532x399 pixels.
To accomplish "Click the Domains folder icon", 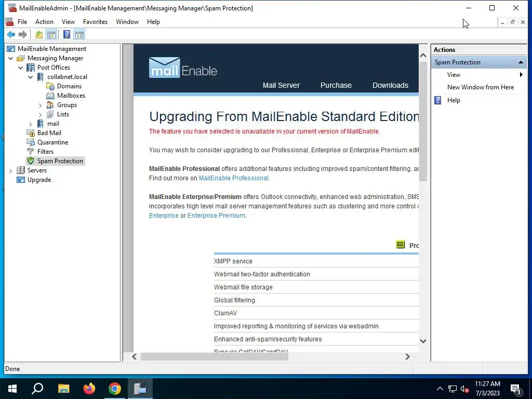I will [x=50, y=86].
